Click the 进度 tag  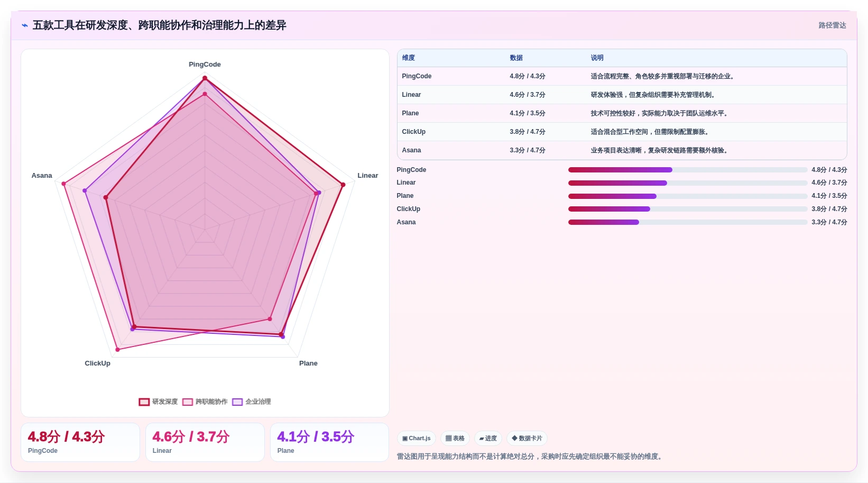click(488, 439)
